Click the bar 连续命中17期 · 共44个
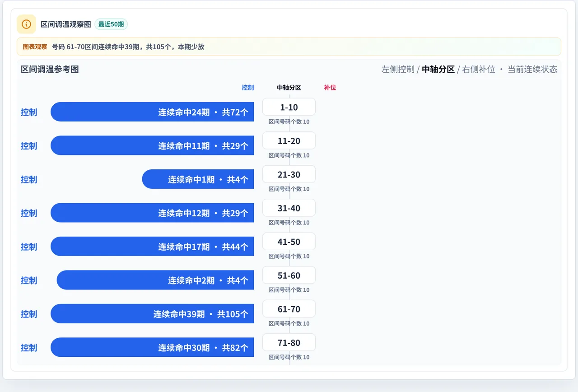The height and width of the screenshot is (392, 578). (152, 247)
